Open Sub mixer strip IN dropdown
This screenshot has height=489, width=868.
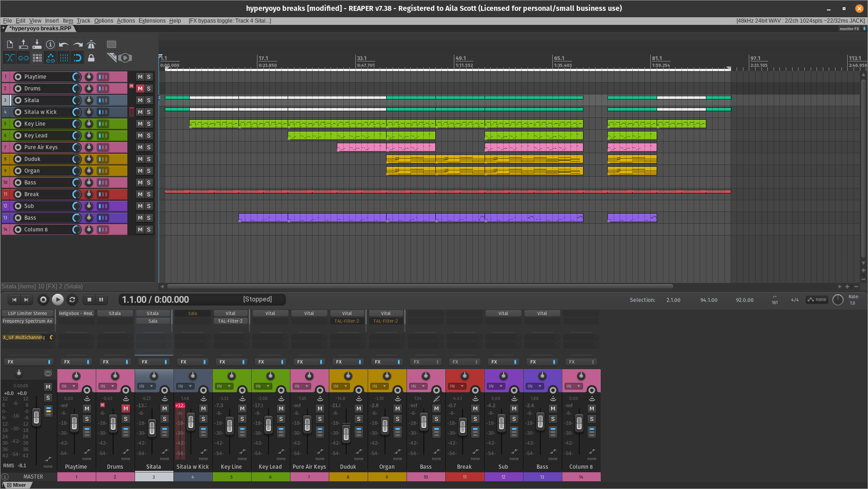496,386
